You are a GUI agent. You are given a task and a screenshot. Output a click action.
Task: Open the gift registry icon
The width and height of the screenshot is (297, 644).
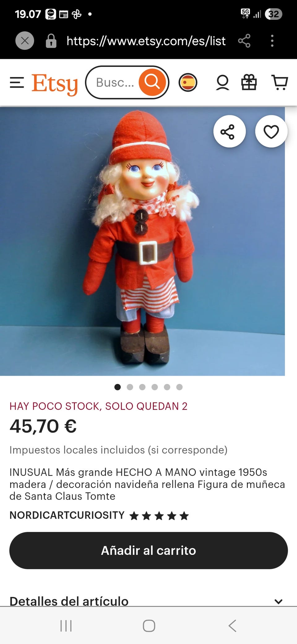(249, 83)
